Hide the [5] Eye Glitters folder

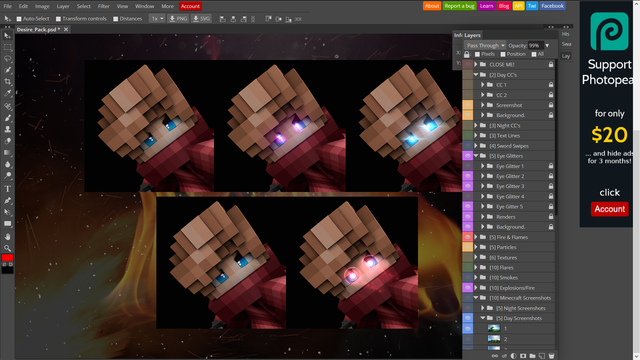pyautogui.click(x=467, y=156)
